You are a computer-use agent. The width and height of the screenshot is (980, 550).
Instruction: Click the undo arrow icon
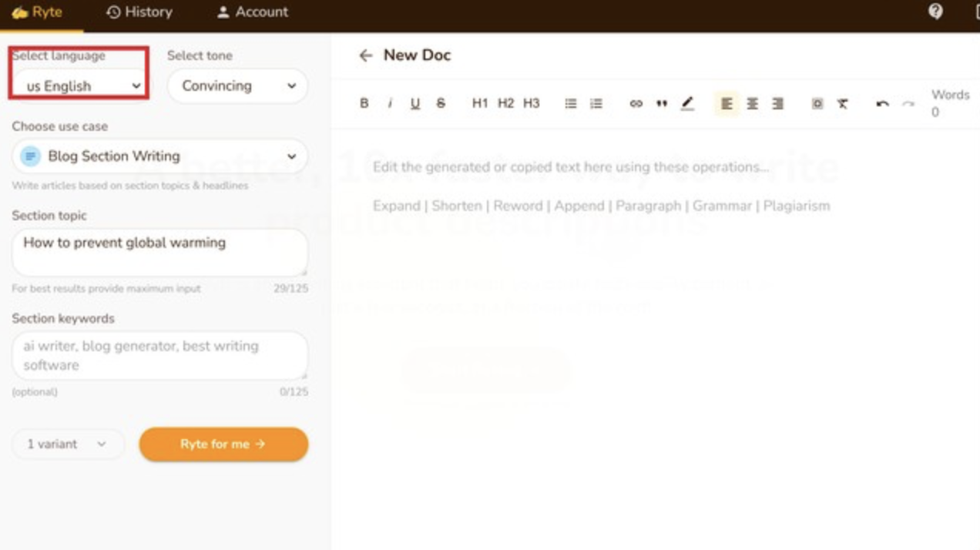click(882, 103)
